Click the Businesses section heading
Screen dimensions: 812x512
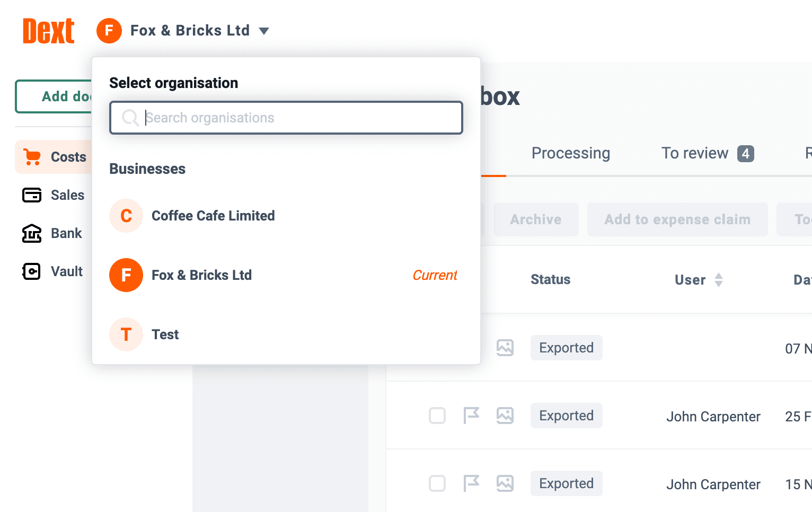click(147, 169)
